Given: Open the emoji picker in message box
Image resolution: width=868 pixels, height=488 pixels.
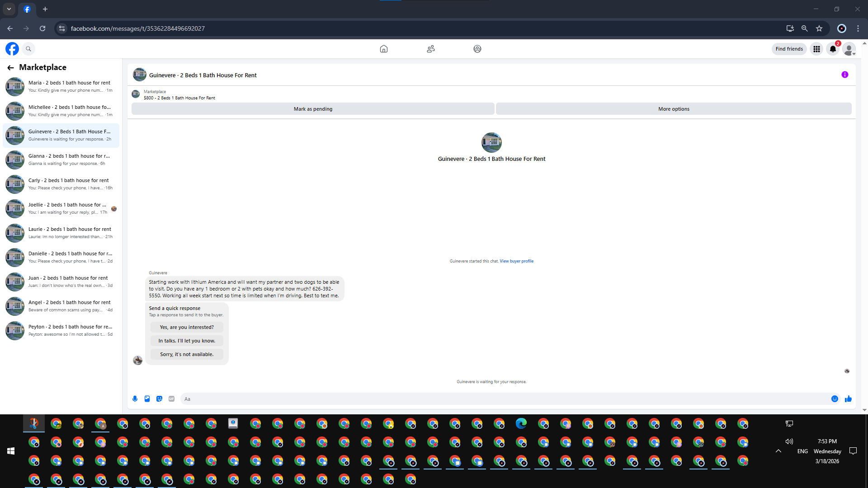Looking at the screenshot, I should (835, 399).
